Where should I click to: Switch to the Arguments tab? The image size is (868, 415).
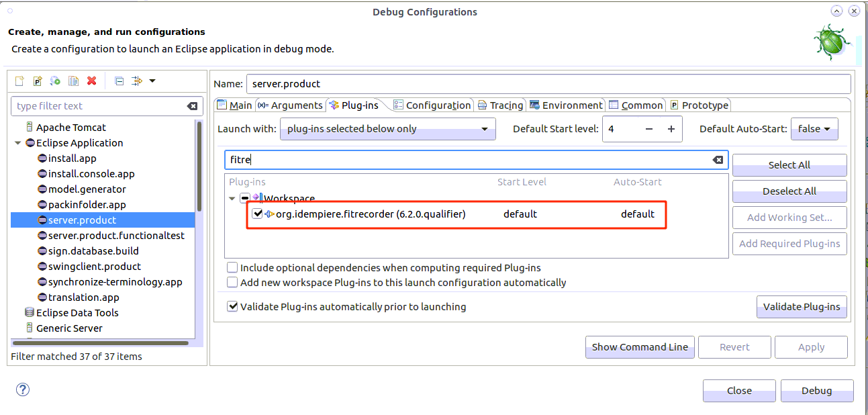(290, 105)
